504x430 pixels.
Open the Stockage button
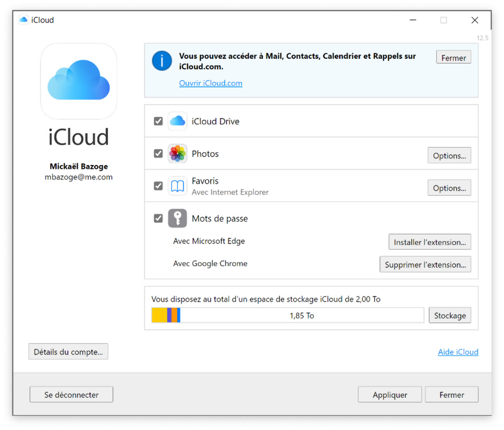click(450, 315)
